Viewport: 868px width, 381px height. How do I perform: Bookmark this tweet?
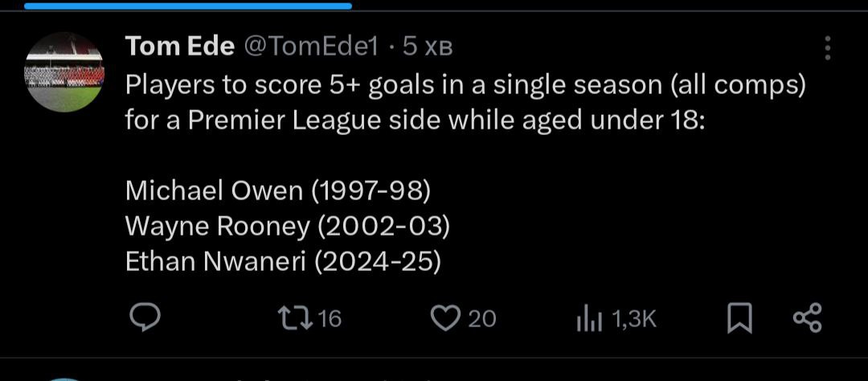point(739,319)
